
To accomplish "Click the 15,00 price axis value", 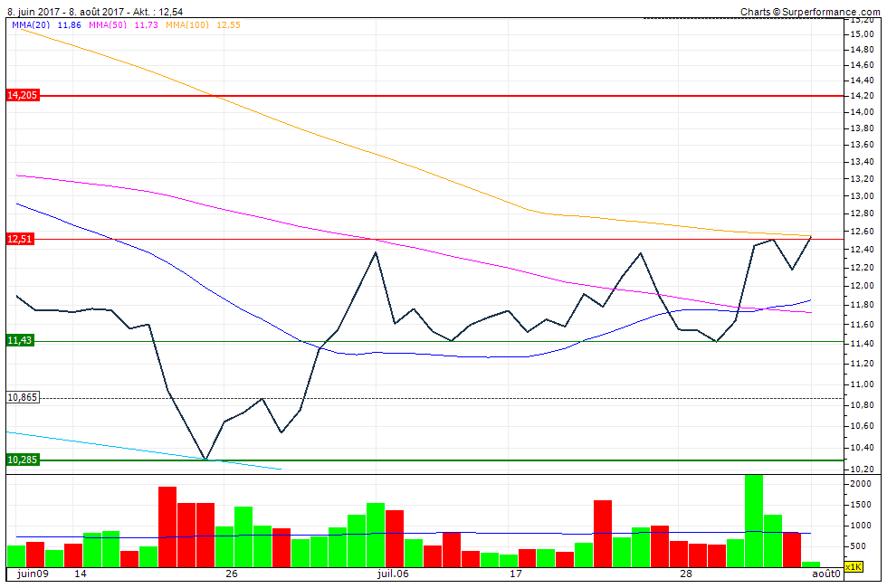I will (862, 34).
